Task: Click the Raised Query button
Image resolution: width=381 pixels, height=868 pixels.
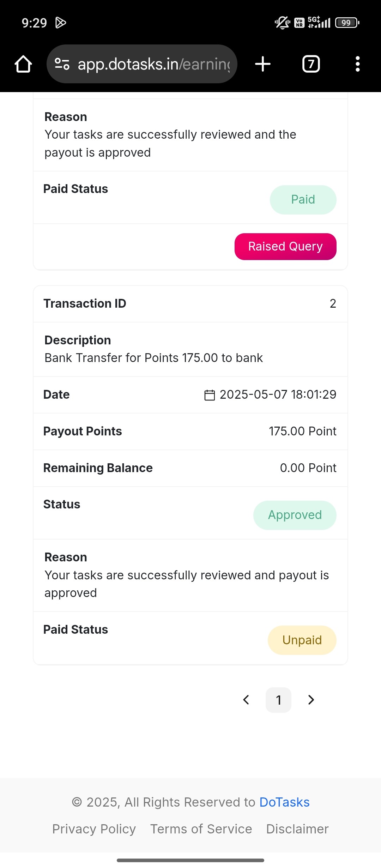Action: click(285, 246)
